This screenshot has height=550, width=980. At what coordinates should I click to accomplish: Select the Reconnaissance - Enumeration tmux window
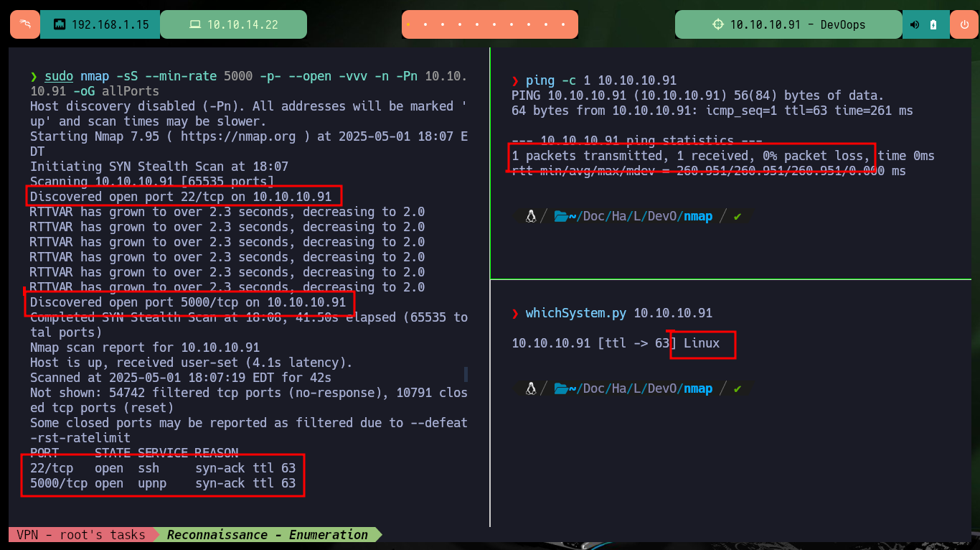(x=268, y=535)
